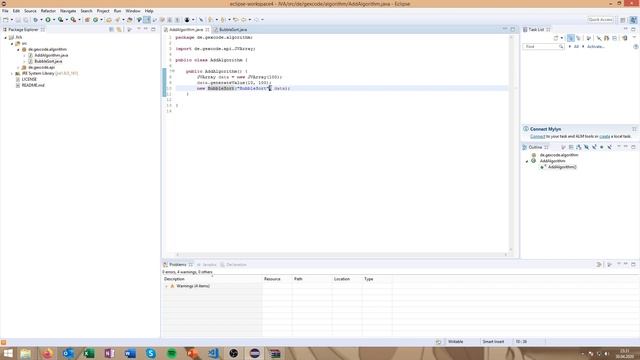Click the Open Perspective icon
Screen dimensions: 640x360
(623, 20)
